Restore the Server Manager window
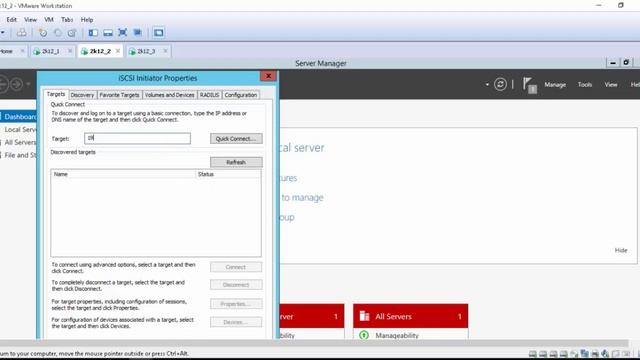Image resolution: width=640 pixels, height=360 pixels. [x=626, y=63]
